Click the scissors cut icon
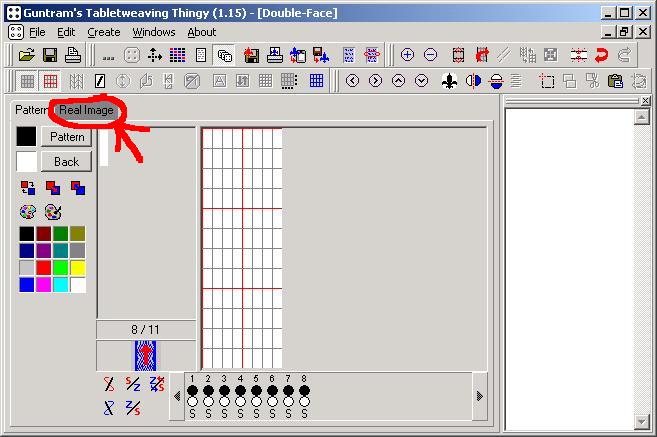The height and width of the screenshot is (437, 657). [x=592, y=80]
